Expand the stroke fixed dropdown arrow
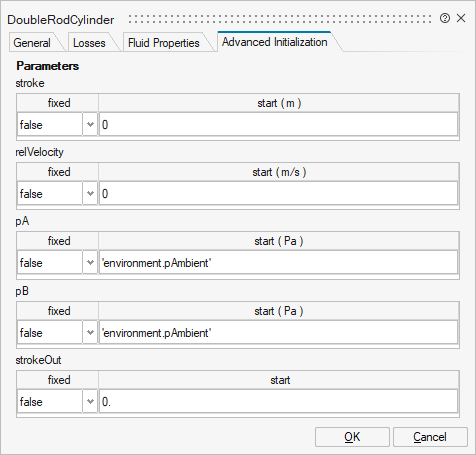Screen dimensions: 476x455 coord(90,124)
